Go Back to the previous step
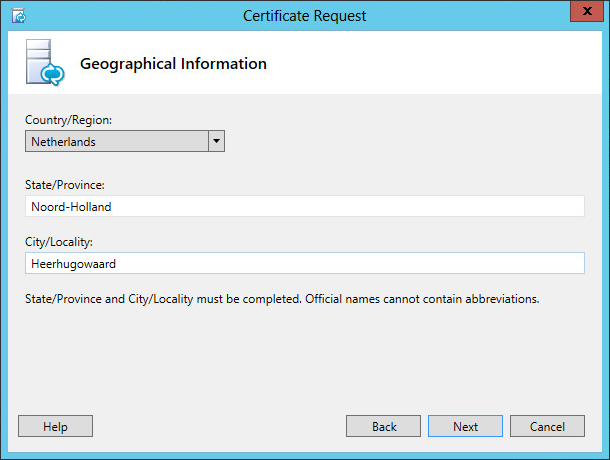 384,426
